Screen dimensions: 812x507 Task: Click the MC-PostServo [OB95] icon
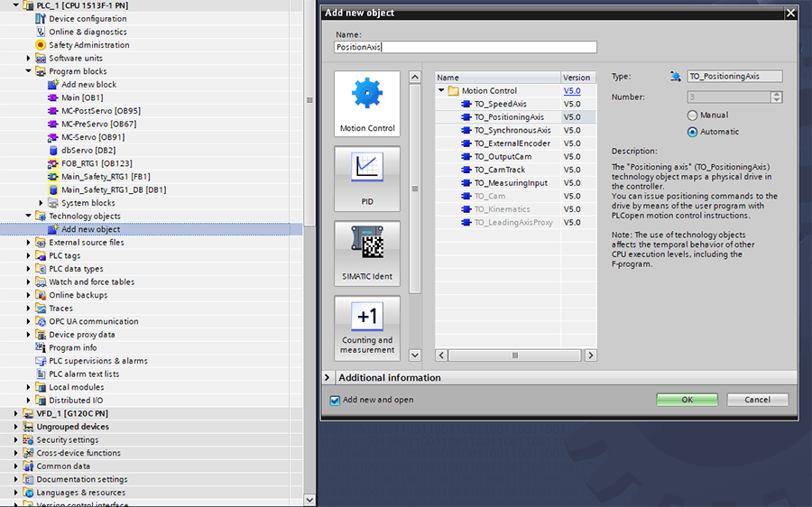(x=53, y=111)
